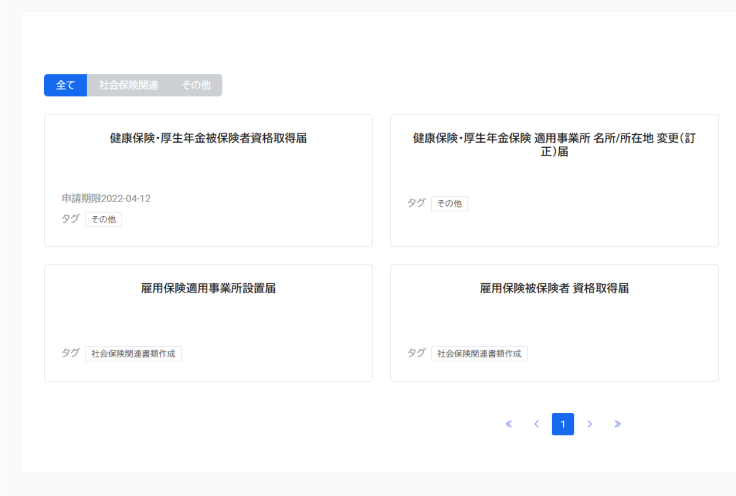
Task: Click その他 tag under 健康保険・厚生年金被保険者資格取得届
Action: pos(103,219)
